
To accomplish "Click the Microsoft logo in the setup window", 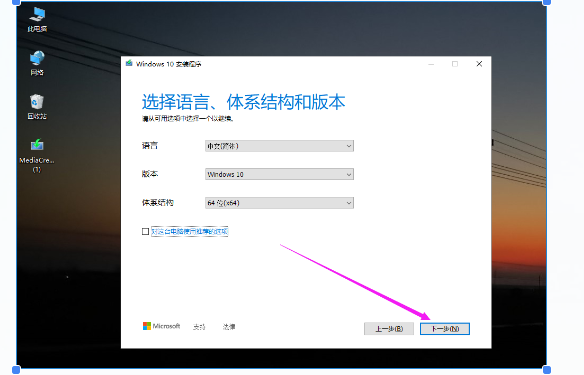I will [161, 326].
